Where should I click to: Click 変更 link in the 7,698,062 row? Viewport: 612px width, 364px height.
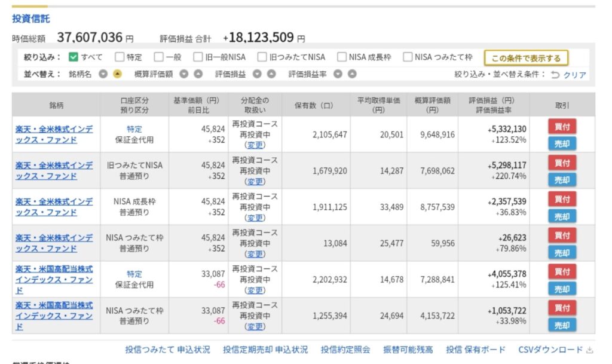[x=255, y=182]
